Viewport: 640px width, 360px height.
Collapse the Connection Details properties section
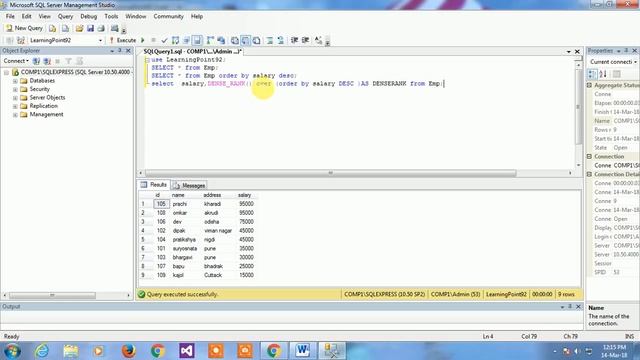click(589, 174)
